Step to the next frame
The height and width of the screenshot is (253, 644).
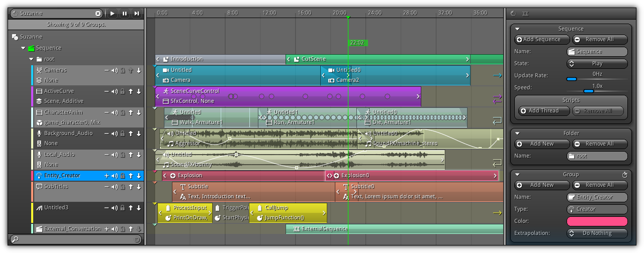coord(136,14)
